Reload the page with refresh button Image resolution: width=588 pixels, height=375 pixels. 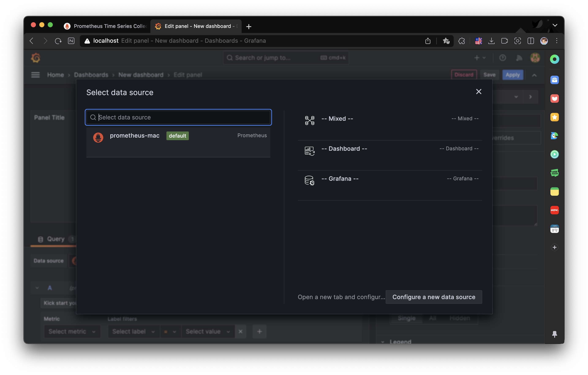58,41
